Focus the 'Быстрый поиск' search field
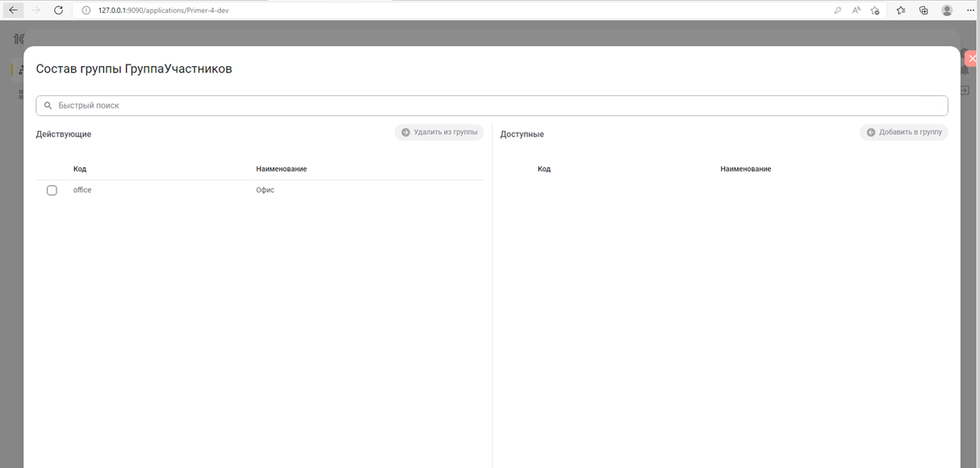The width and height of the screenshot is (980, 468). click(492, 106)
